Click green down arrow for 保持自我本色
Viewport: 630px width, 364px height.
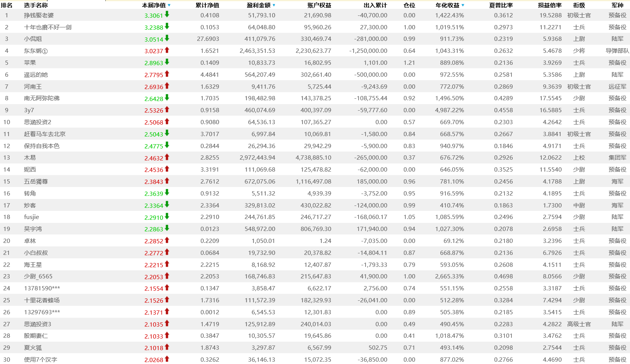click(167, 145)
